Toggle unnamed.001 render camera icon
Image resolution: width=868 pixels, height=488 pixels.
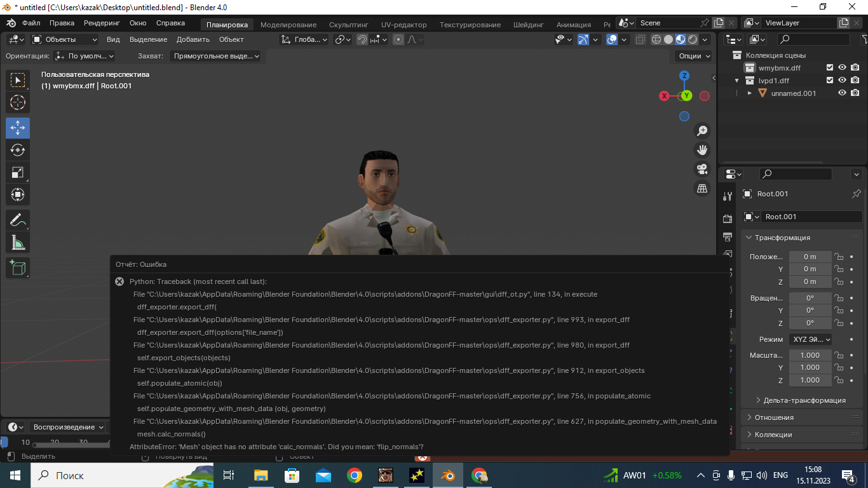(855, 93)
